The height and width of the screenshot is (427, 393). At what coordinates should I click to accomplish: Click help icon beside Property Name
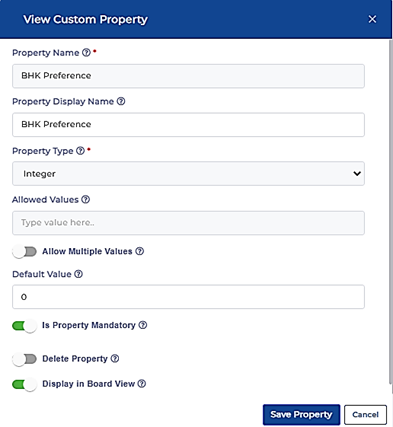click(86, 53)
